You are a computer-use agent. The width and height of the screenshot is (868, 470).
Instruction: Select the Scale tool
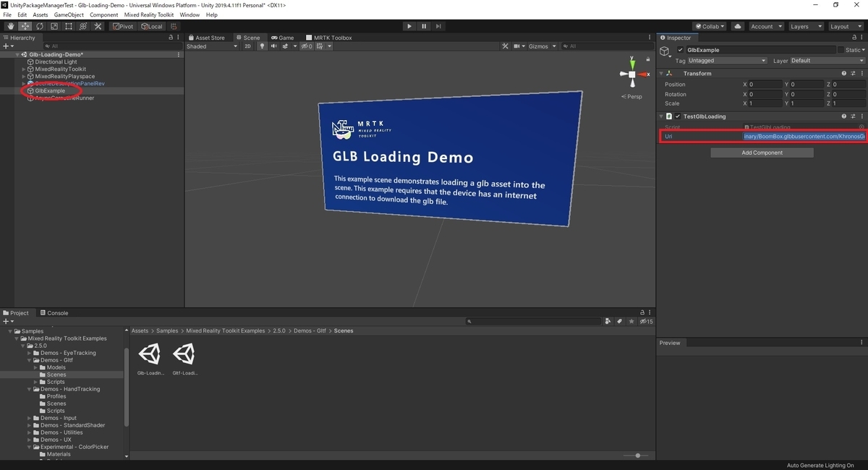54,27
